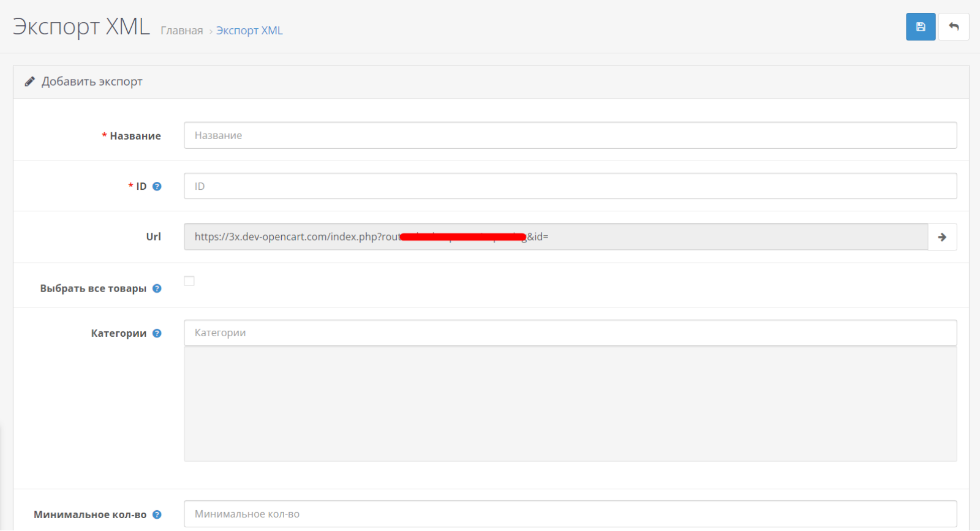Click the Название field label
Screen dimensions: 980x531
click(x=135, y=136)
